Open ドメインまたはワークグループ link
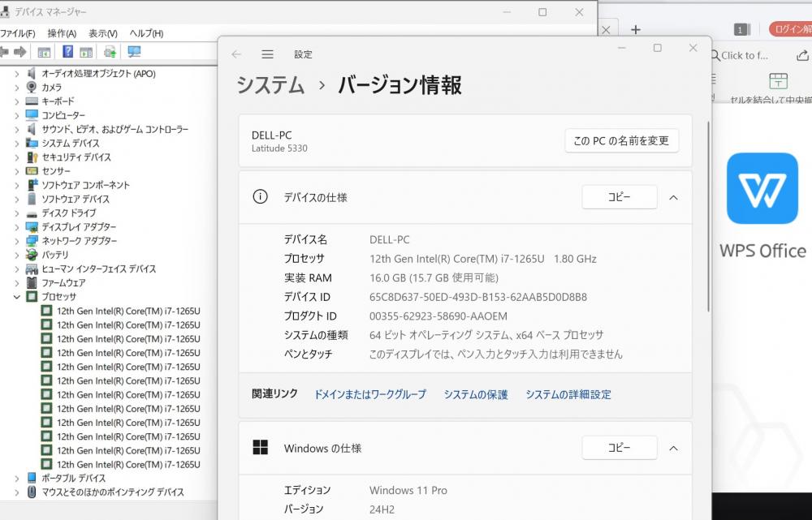The height and width of the screenshot is (520, 812). (x=369, y=394)
